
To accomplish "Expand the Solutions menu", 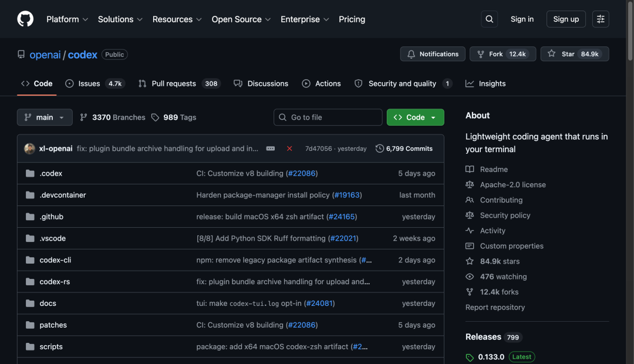I will click(120, 19).
